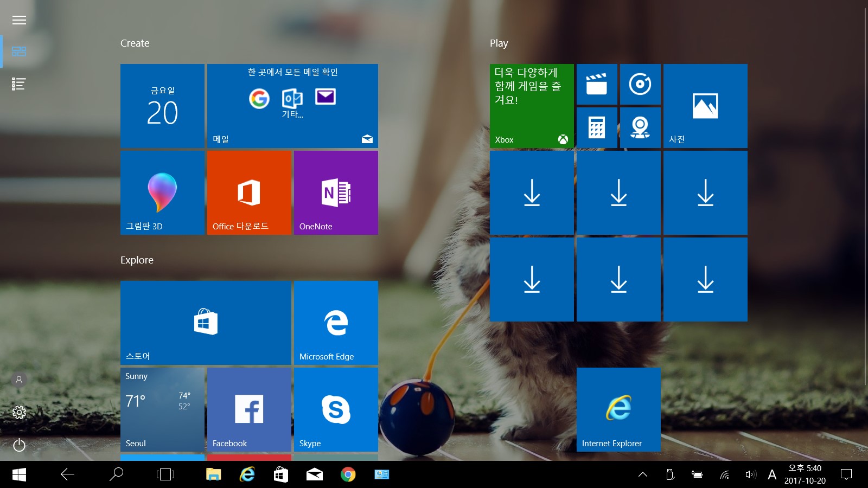
Task: Click the battery tray icon
Action: (697, 474)
